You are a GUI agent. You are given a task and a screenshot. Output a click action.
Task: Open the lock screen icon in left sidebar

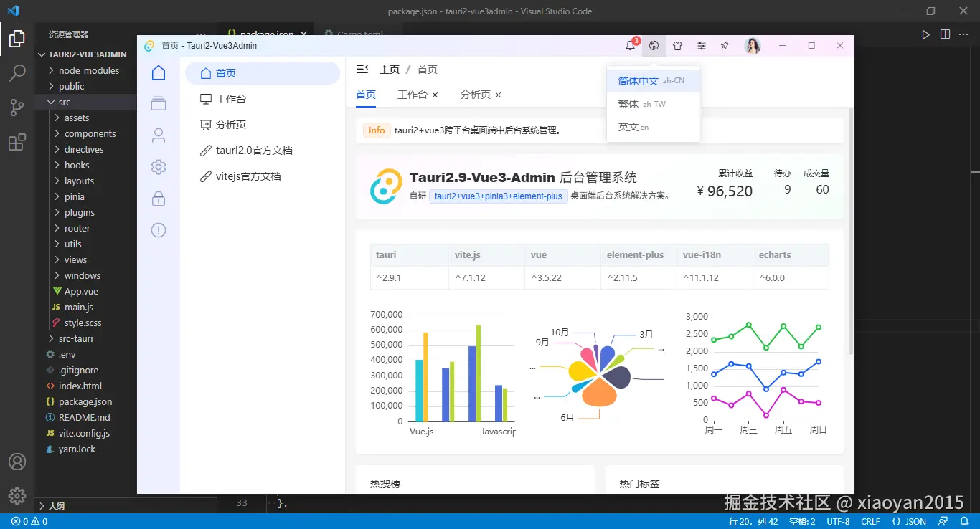[159, 199]
